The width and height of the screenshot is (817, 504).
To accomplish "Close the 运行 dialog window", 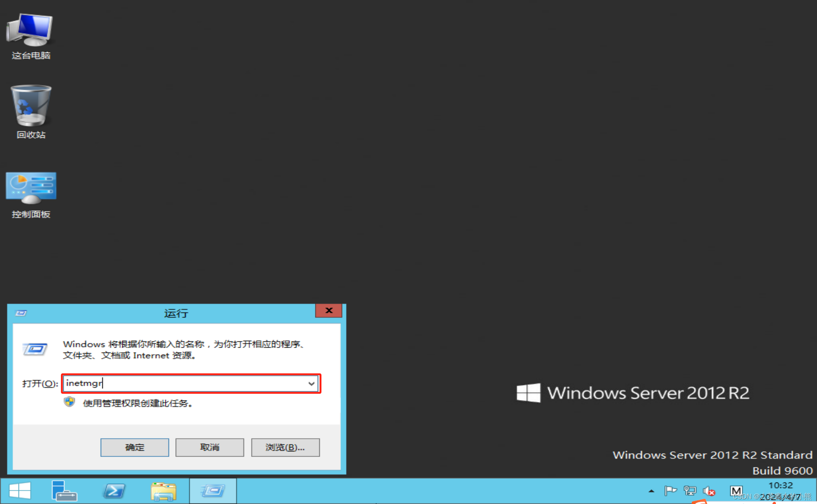I will point(329,311).
